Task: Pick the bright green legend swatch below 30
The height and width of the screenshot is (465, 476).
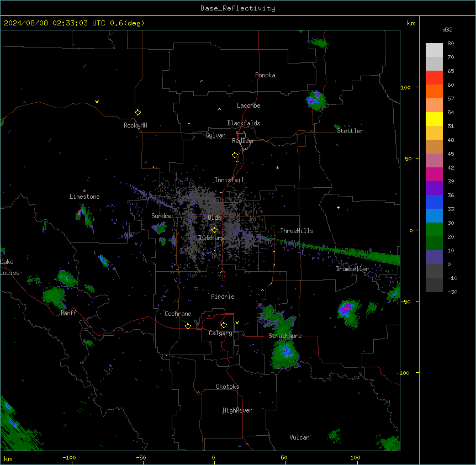Action: tap(434, 230)
